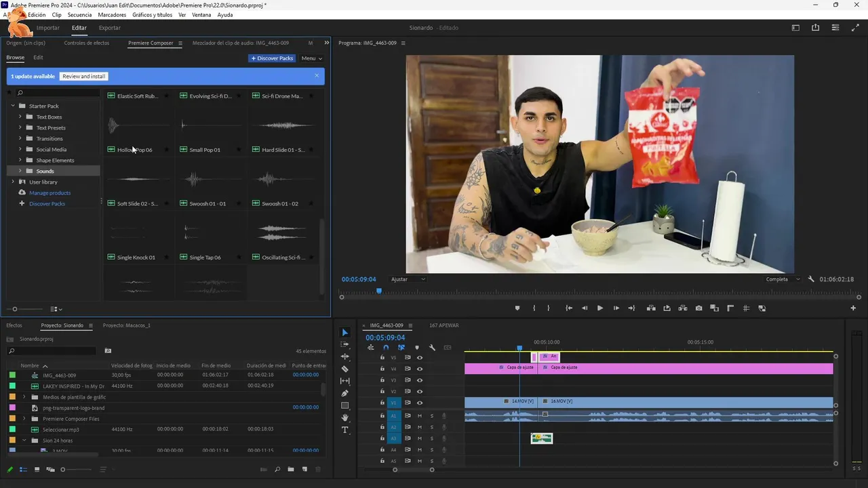Toggle the V5 track eye visibility
This screenshot has width=868, height=488.
(420, 357)
